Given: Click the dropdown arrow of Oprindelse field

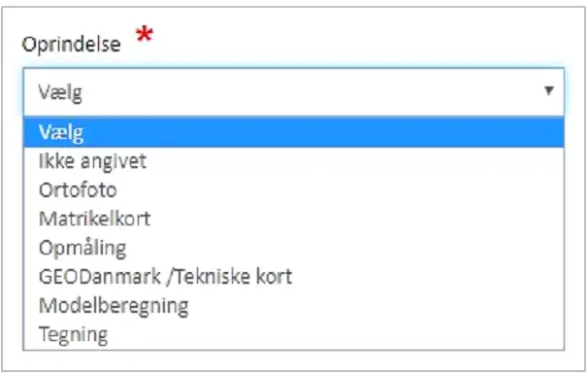Looking at the screenshot, I should (548, 91).
